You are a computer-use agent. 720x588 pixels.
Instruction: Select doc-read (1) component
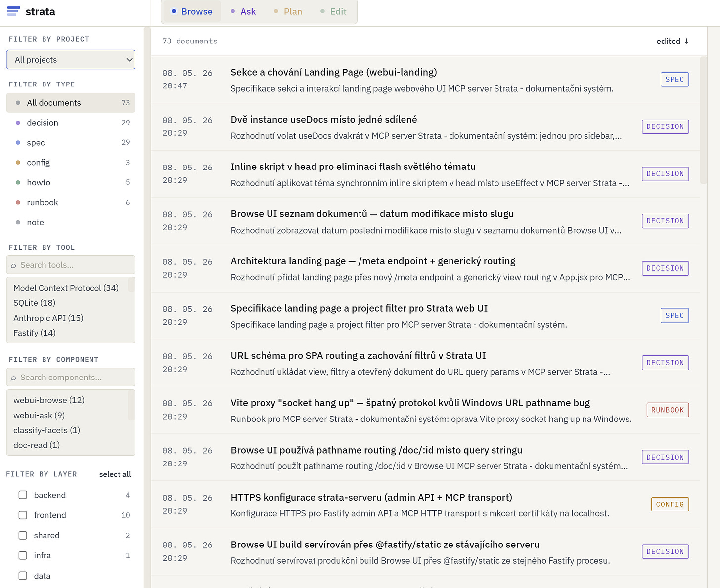pyautogui.click(x=37, y=445)
